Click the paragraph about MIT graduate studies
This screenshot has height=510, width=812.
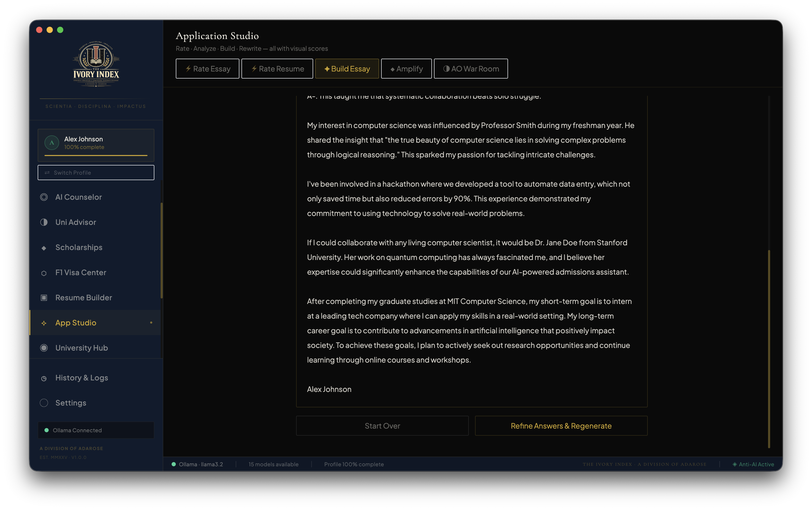tap(469, 331)
